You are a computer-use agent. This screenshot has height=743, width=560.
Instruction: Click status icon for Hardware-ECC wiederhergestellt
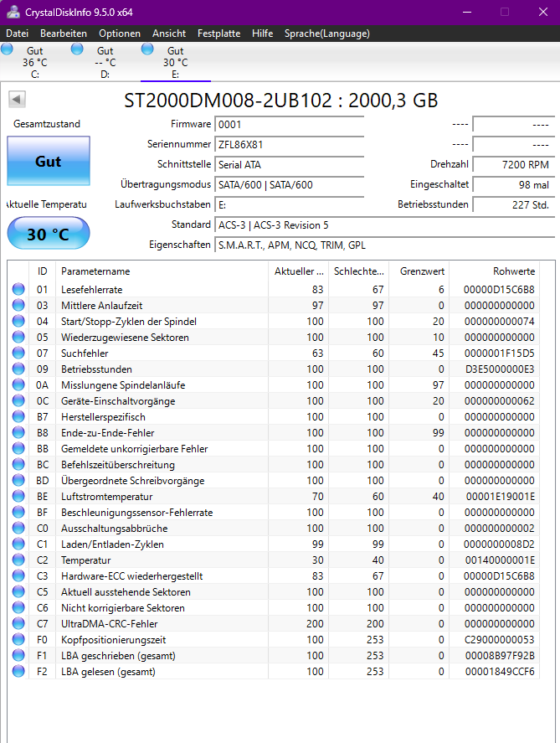coord(18,575)
